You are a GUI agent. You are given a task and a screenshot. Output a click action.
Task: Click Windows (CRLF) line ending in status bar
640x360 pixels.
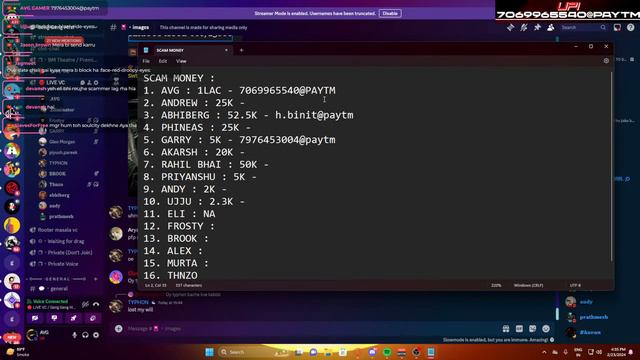[528, 285]
